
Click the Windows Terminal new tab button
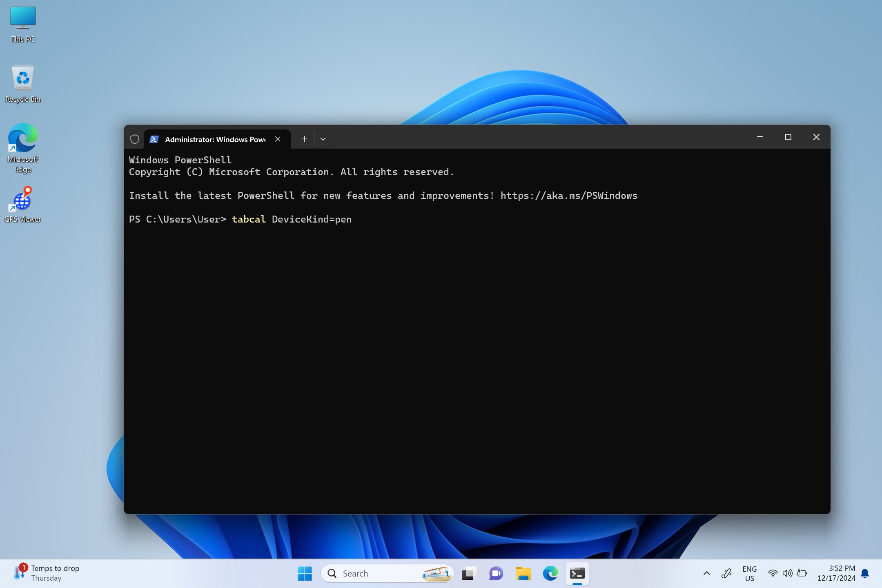pyautogui.click(x=303, y=138)
